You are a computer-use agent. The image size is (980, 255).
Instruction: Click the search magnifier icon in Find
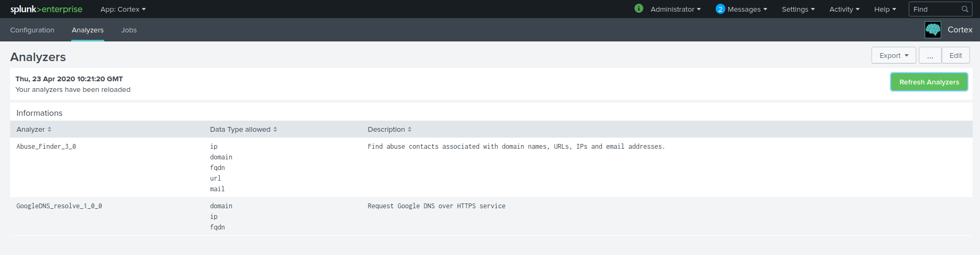[x=965, y=9]
